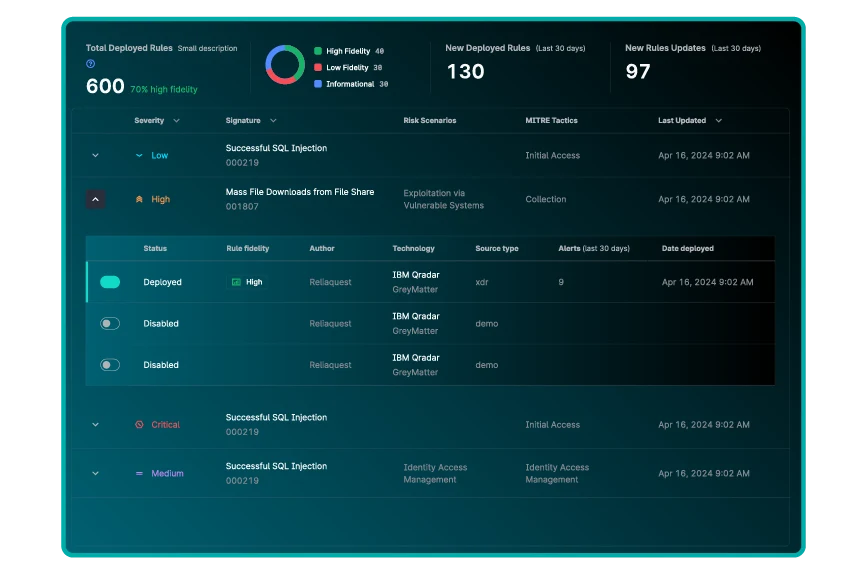Expand the Critical Successful SQL Injection row
The image size is (862, 569).
click(x=95, y=424)
